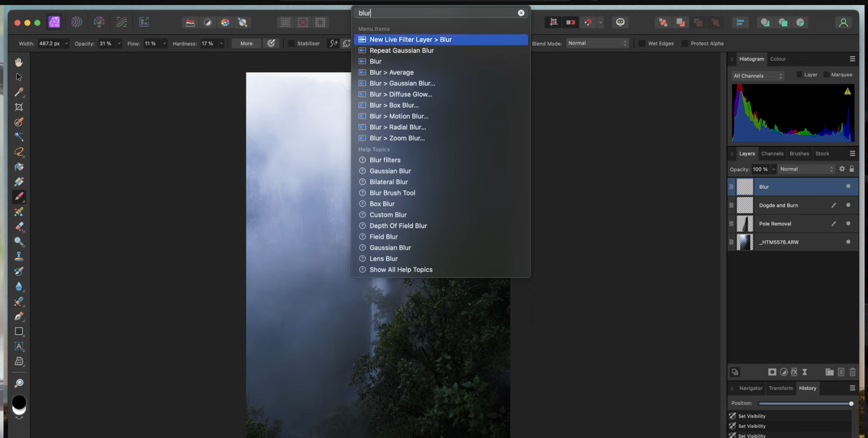Screen dimensions: 868x438
Task: Select the Crop tool
Action: [19, 107]
